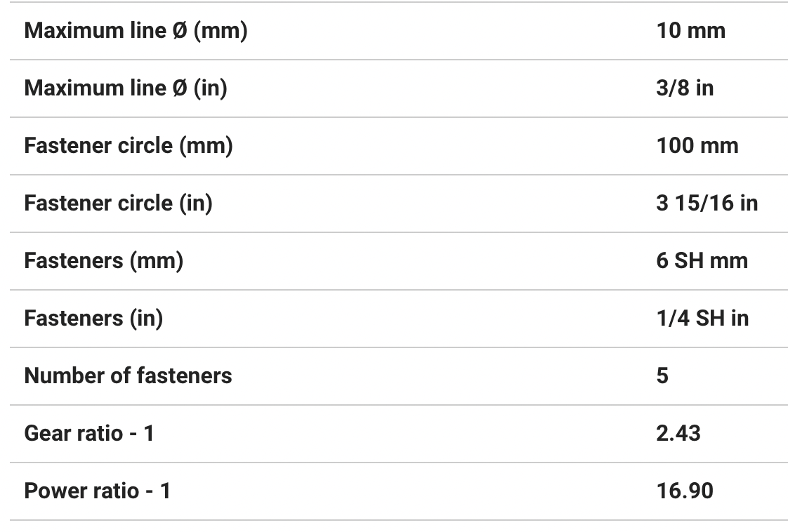Click the 'Maximum line Ø (in)' label
This screenshot has width=788, height=532.
pos(126,88)
